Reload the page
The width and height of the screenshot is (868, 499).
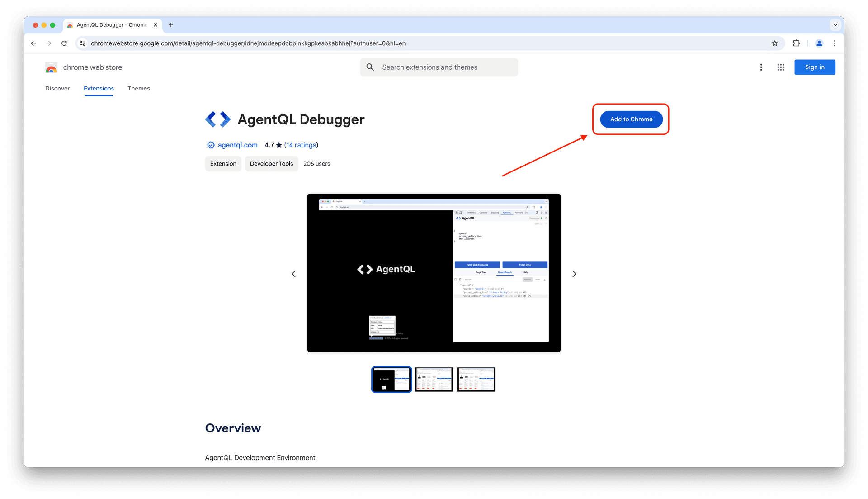pos(64,43)
